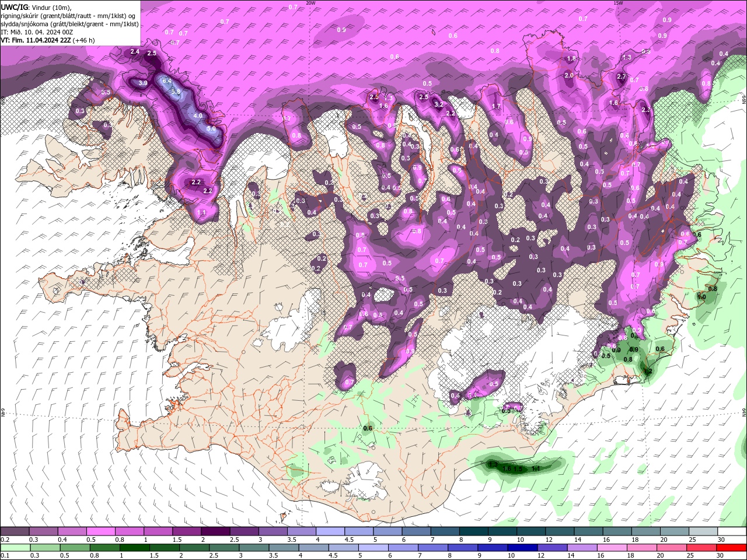Select the 4.0 snowfall value on the map
747x560 pixels.
[198, 116]
